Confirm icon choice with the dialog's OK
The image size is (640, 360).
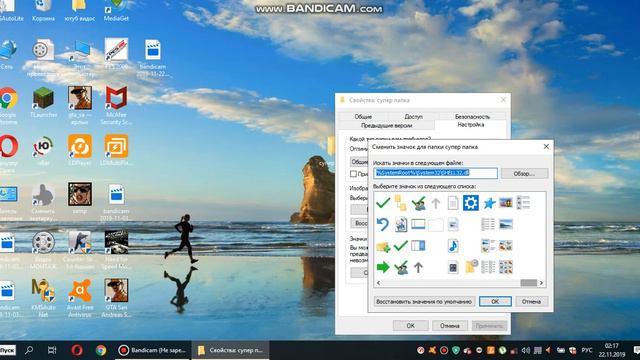(x=495, y=302)
